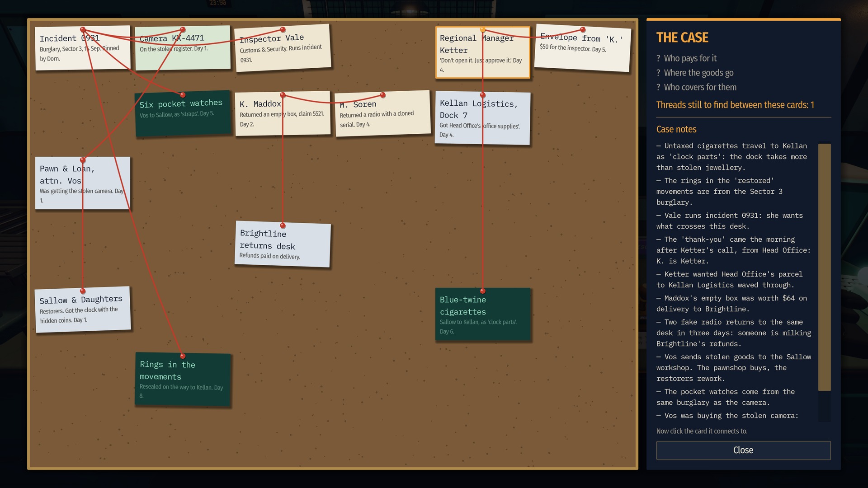The width and height of the screenshot is (868, 488).
Task: Click the 'Threads still to find' status line
Action: (x=735, y=105)
